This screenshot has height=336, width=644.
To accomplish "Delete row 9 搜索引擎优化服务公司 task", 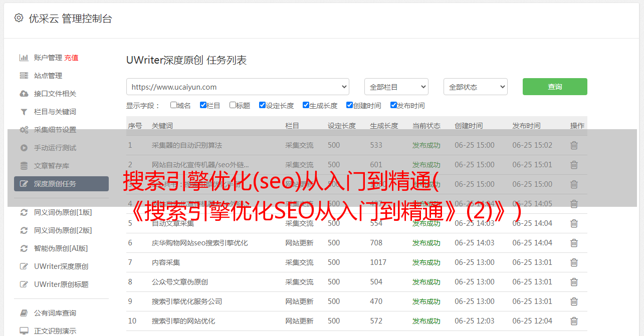I will [x=574, y=301].
